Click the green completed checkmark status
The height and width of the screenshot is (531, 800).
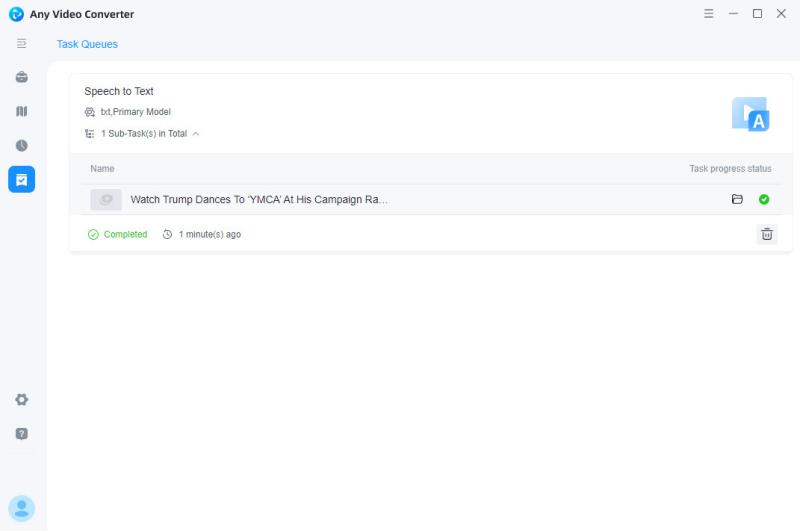(764, 200)
